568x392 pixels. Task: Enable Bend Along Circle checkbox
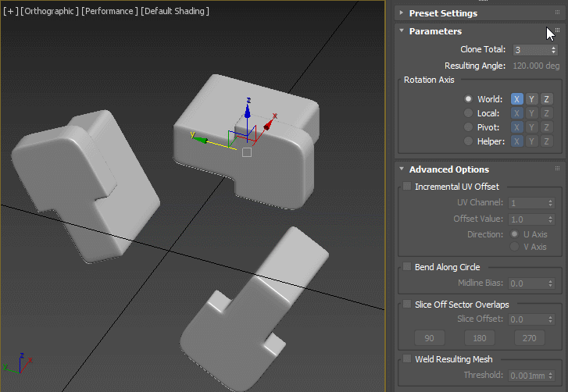(x=407, y=267)
